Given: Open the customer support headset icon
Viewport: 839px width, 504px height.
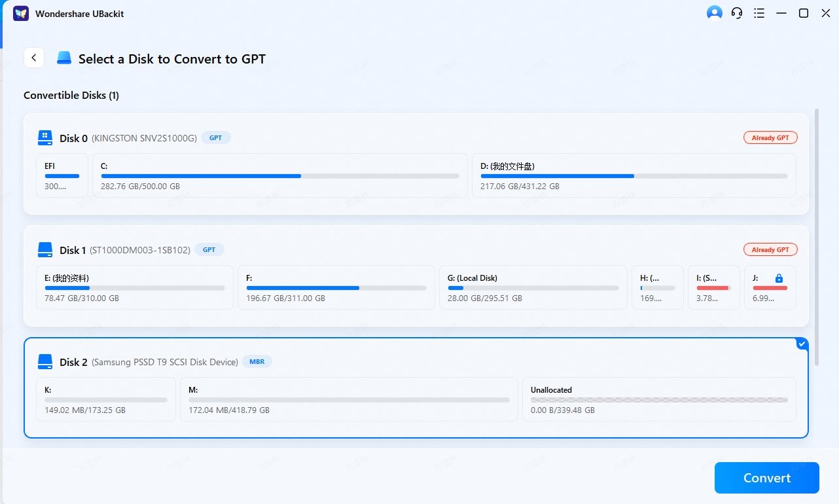Looking at the screenshot, I should pos(737,13).
